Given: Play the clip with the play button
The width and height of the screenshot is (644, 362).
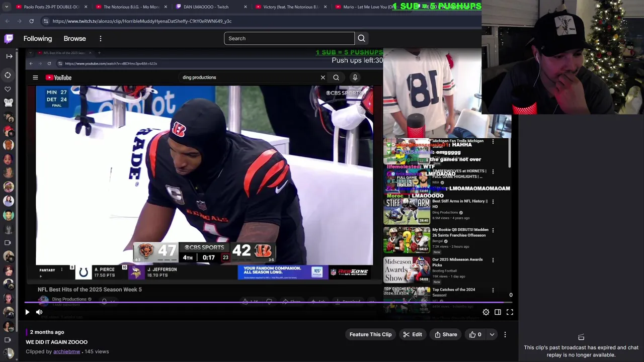Looking at the screenshot, I should point(27,312).
